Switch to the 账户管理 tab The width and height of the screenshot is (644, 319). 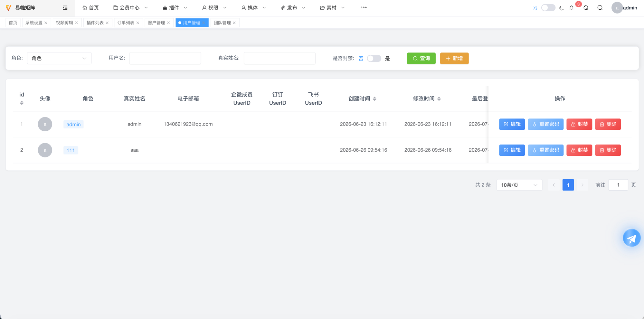[x=156, y=23]
